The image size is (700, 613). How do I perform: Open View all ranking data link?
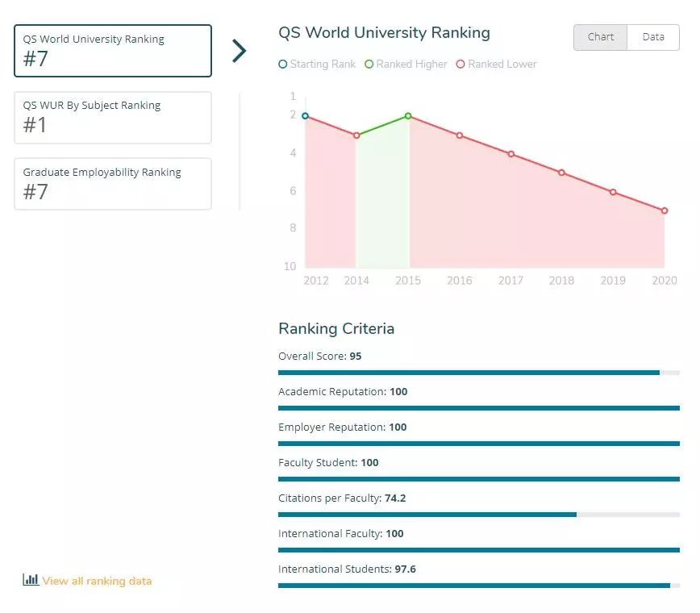pos(97,581)
